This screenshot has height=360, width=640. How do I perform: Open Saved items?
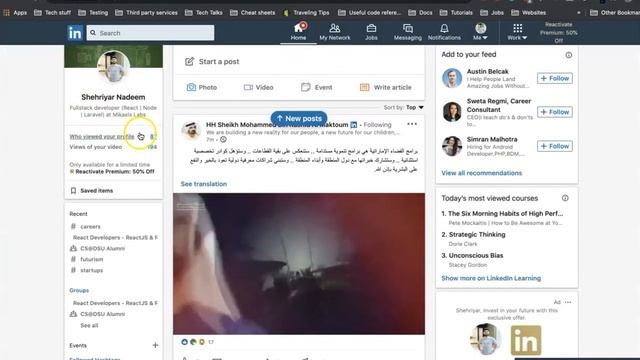tap(97, 191)
